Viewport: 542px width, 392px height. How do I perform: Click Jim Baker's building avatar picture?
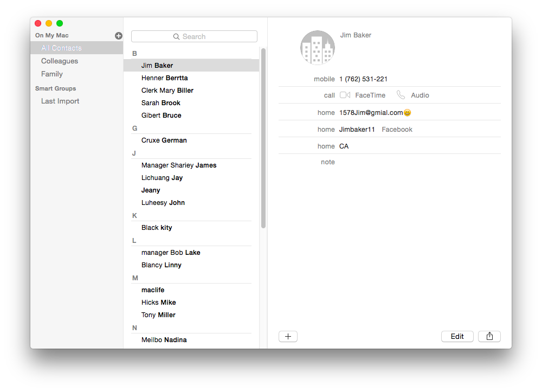point(317,48)
